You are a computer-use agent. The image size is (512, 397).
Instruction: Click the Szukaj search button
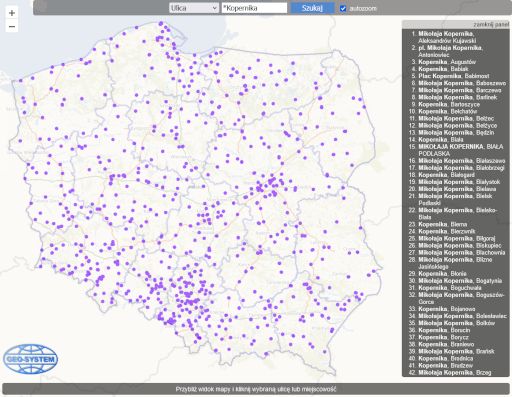312,8
